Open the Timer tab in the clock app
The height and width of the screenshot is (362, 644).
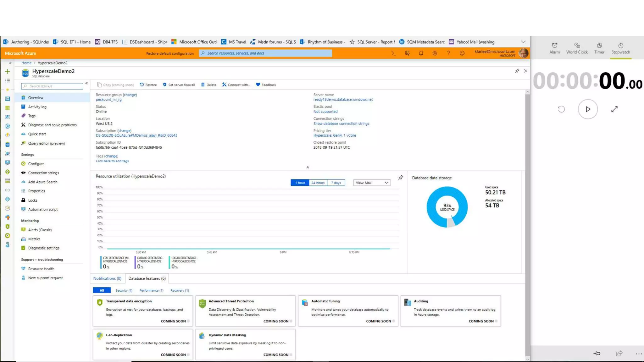click(x=599, y=48)
